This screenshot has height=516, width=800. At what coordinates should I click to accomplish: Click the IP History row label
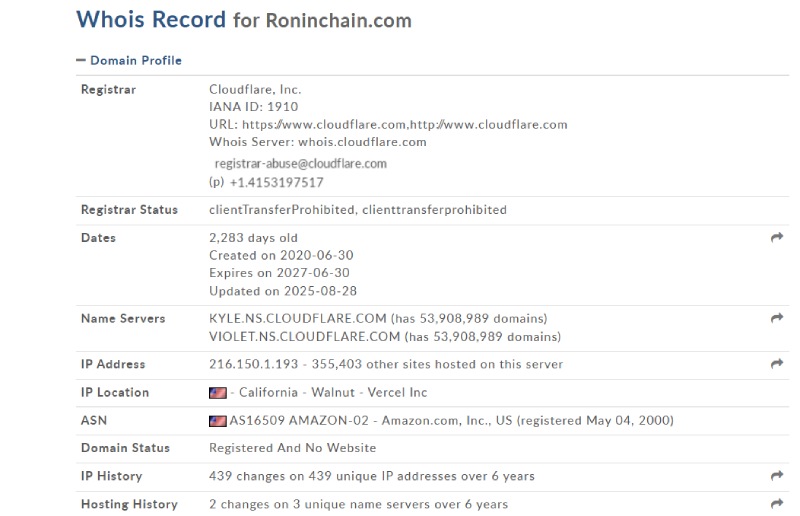coord(112,476)
